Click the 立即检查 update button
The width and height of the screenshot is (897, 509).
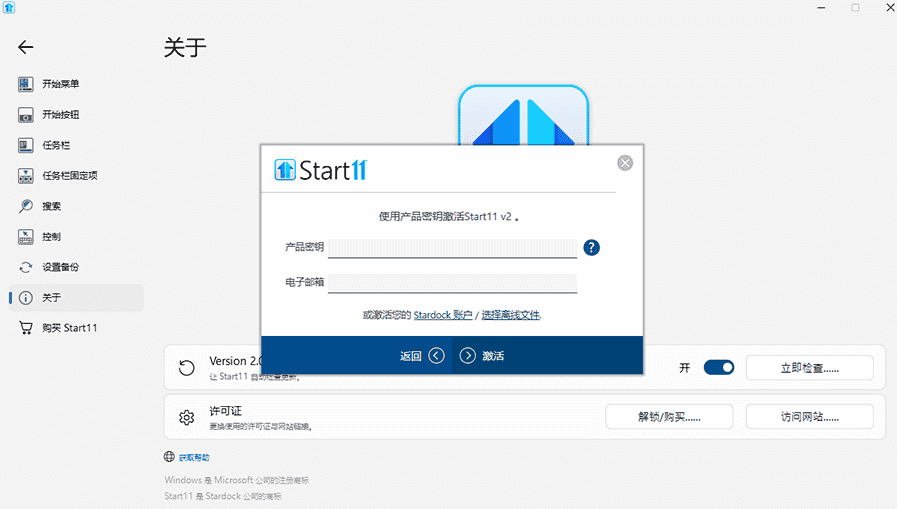809,368
